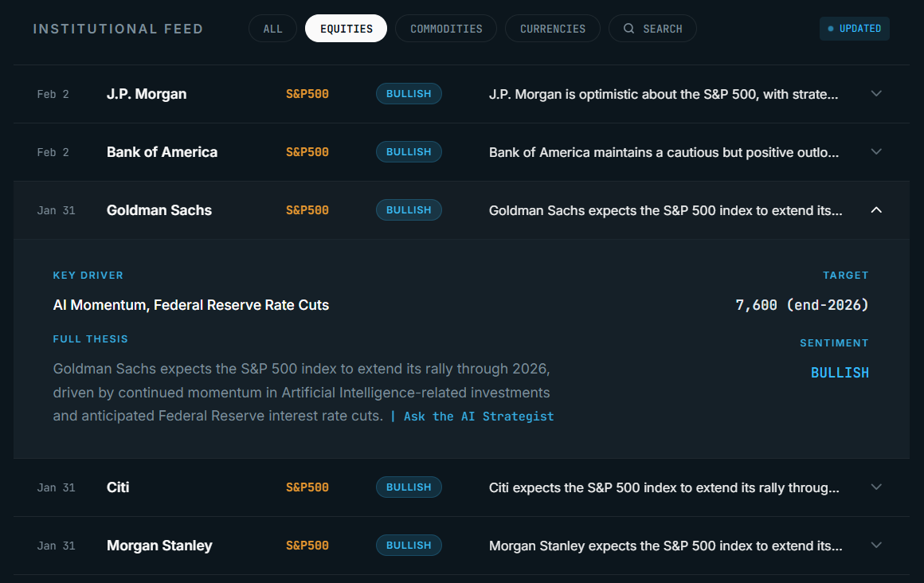Screen dimensions: 924x583
Task: Click the summary 'Citi expects the S&P 500 index'
Action: coord(664,488)
